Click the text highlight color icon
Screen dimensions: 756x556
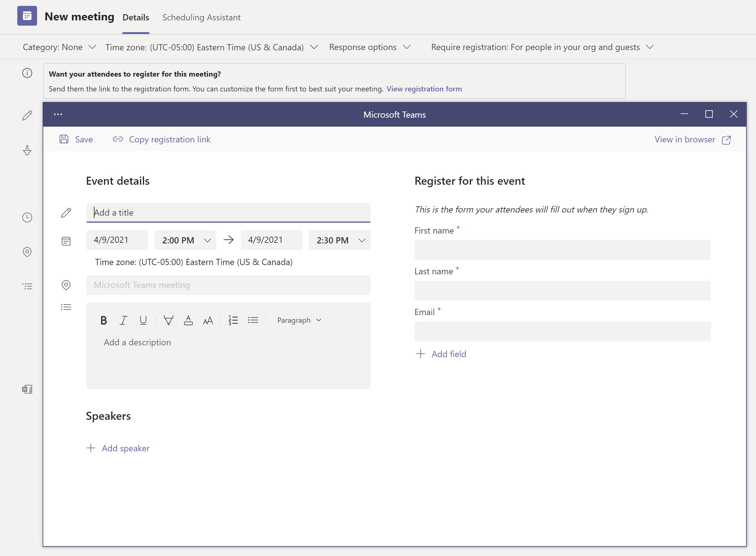tap(169, 320)
